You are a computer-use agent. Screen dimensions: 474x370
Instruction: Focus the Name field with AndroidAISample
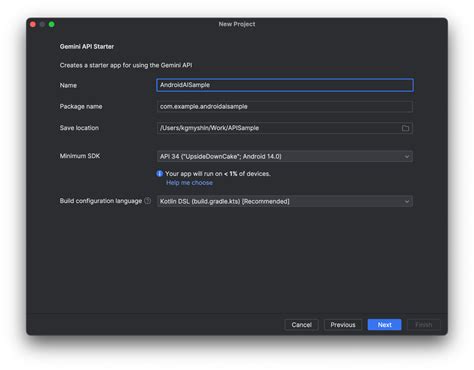tap(285, 85)
